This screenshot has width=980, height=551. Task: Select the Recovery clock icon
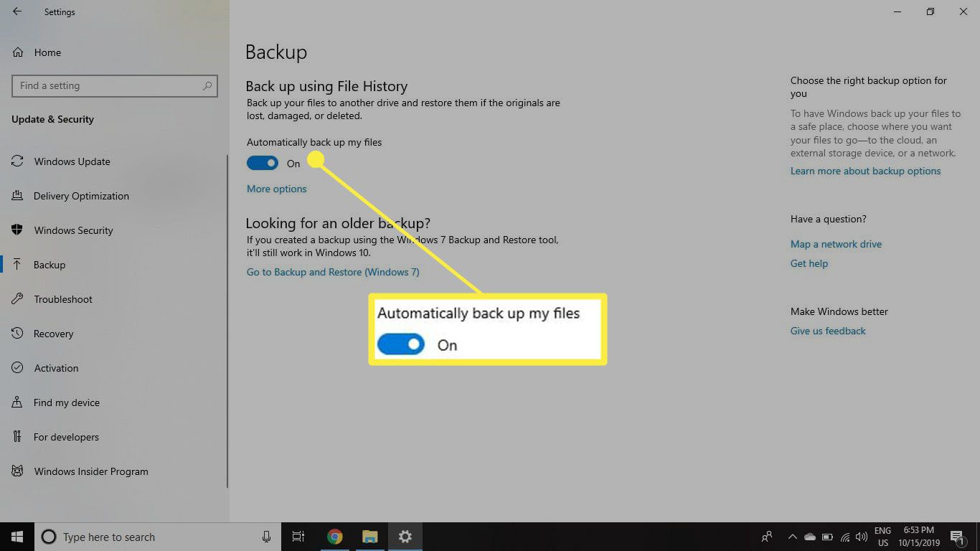pyautogui.click(x=18, y=334)
